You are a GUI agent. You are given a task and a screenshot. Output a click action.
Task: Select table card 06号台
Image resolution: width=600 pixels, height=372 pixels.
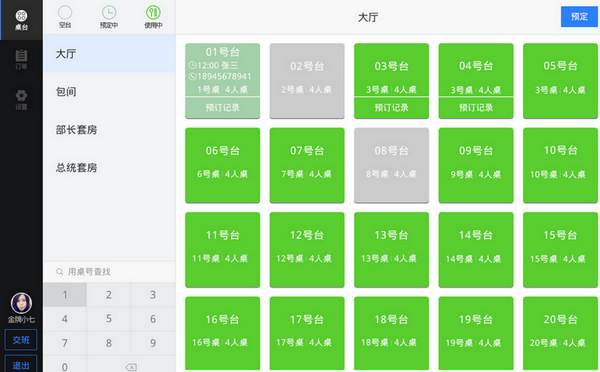coord(223,165)
